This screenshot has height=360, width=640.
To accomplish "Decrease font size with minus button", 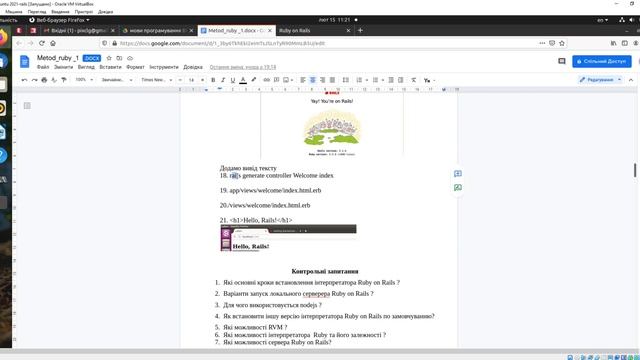I will coord(180,80).
